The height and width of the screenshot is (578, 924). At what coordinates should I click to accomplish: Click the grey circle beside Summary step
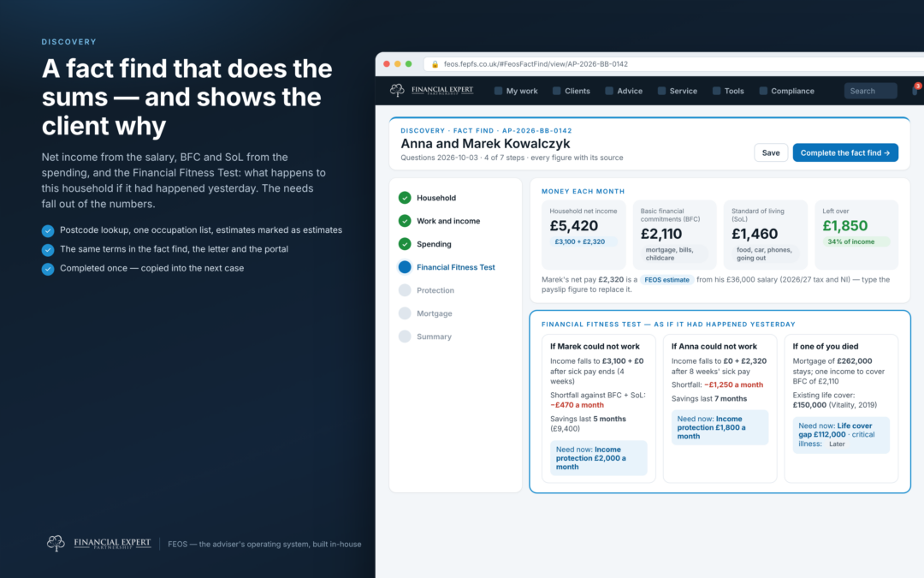[404, 337]
